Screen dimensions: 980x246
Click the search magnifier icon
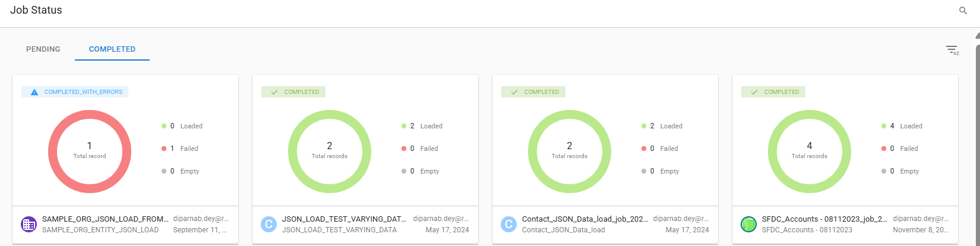tap(963, 11)
